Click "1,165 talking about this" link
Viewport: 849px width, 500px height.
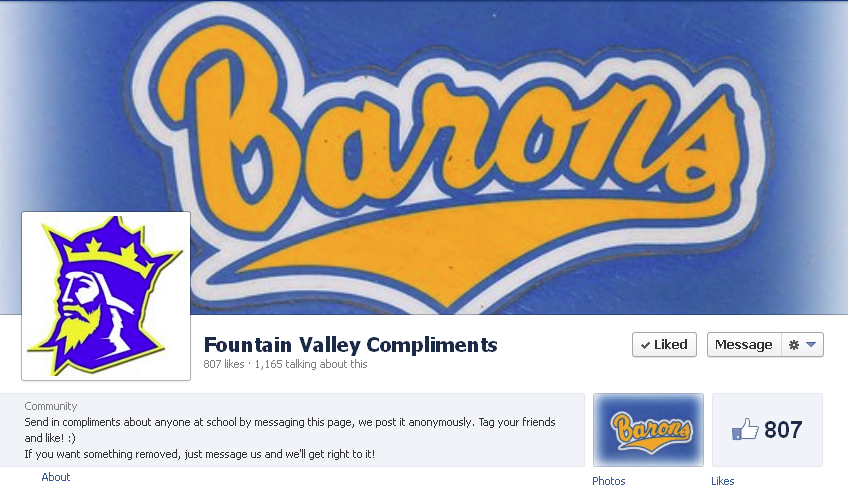click(x=311, y=365)
